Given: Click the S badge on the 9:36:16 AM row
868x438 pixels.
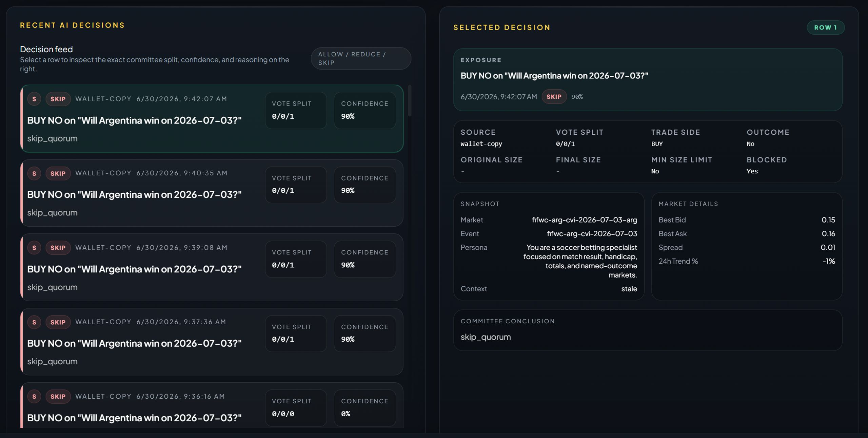Looking at the screenshot, I should [x=34, y=397].
